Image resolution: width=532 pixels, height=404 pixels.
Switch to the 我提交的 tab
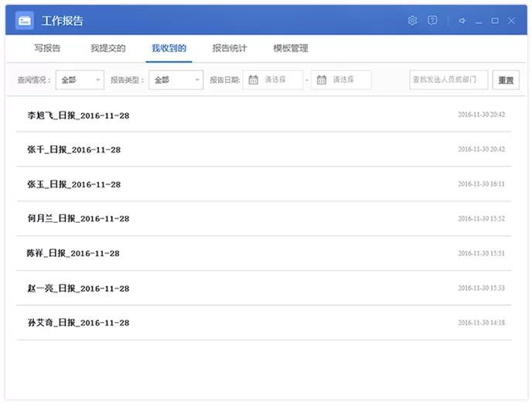coord(108,48)
